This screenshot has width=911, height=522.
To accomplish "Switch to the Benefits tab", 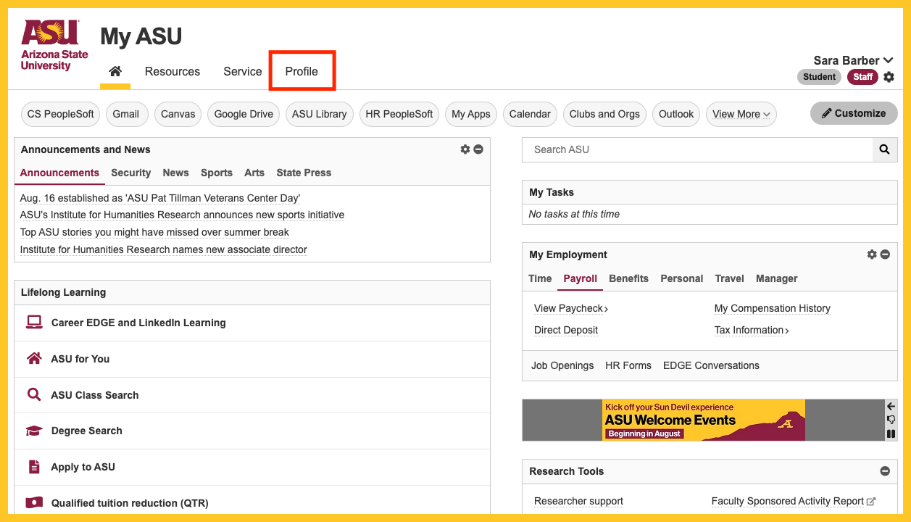I will [628, 278].
